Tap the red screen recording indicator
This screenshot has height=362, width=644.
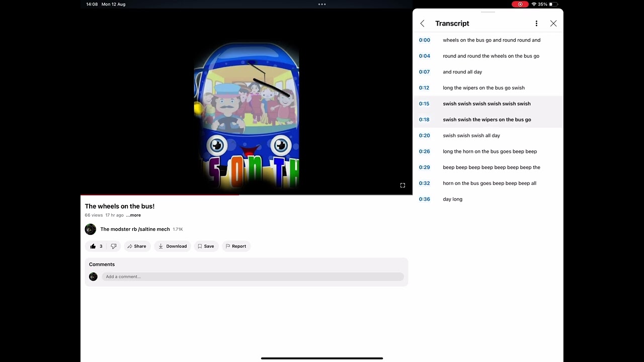point(520,4)
